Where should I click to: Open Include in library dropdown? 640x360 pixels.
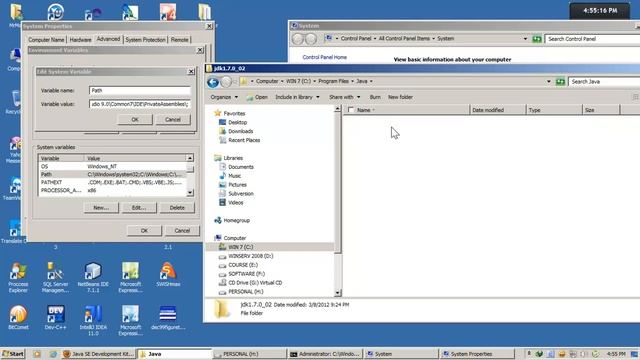coord(297,97)
